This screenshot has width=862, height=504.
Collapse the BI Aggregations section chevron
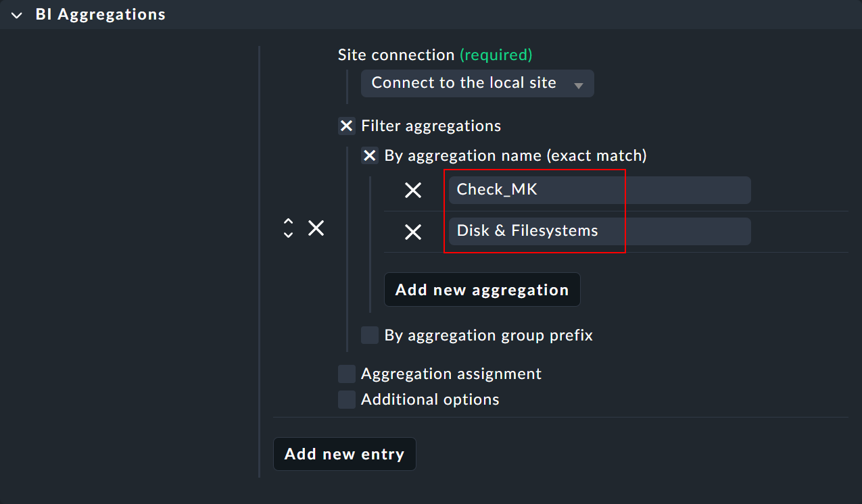pos(17,15)
